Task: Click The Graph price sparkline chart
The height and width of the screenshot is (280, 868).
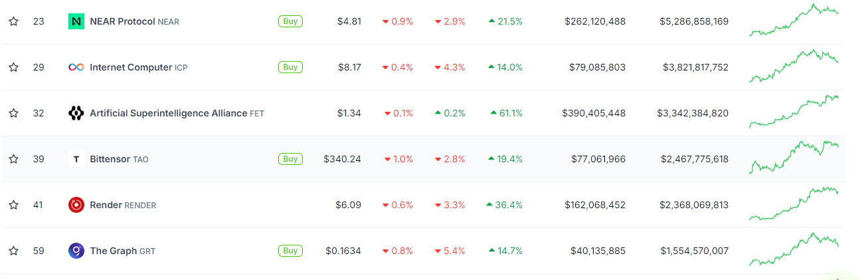Action: pyautogui.click(x=794, y=249)
